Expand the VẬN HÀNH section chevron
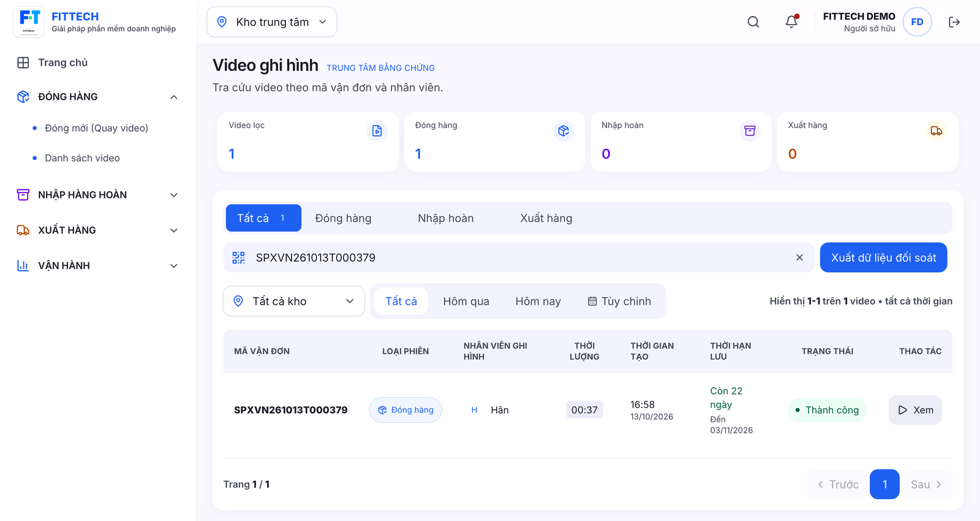This screenshot has height=521, width=980. coord(174,266)
